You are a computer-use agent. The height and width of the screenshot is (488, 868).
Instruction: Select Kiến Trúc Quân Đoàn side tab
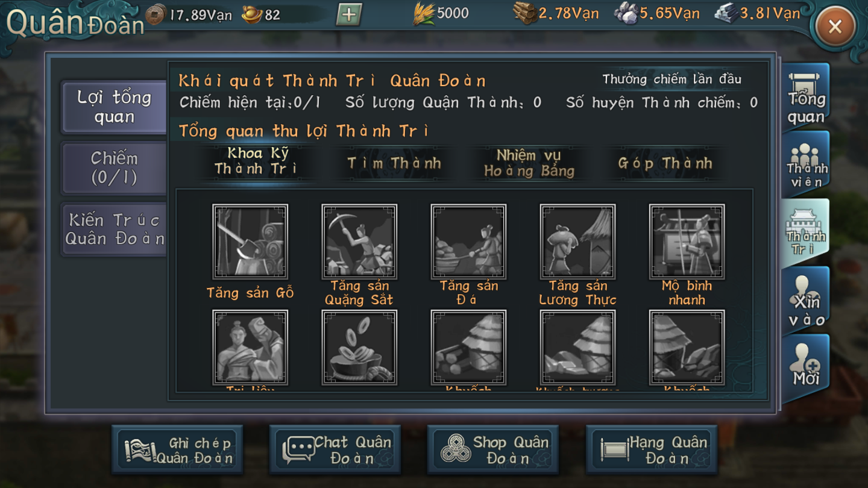(115, 230)
